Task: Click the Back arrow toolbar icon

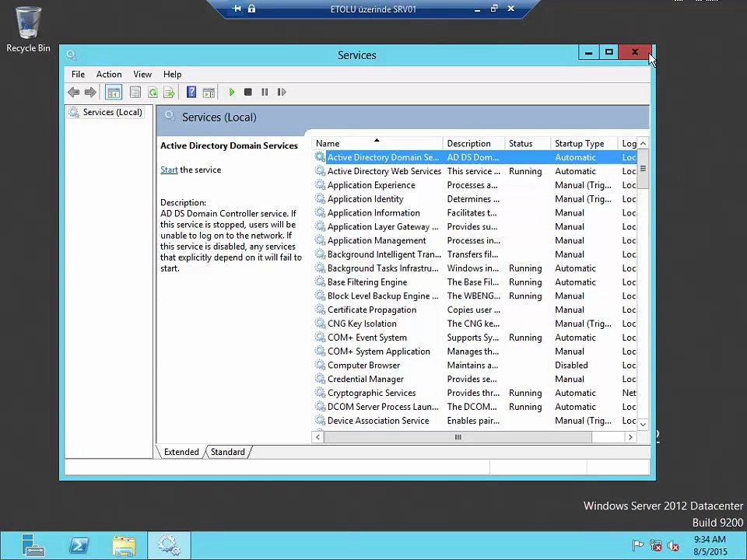Action: [73, 92]
